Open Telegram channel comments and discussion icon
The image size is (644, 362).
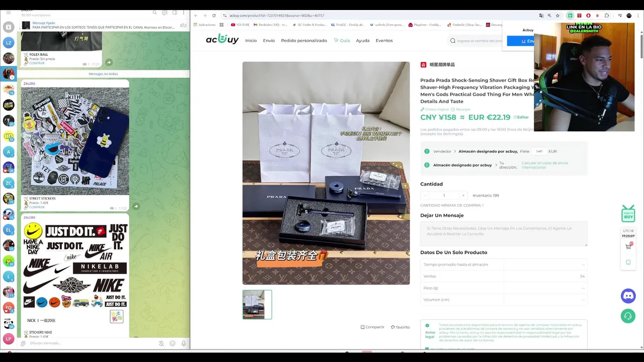(165, 13)
